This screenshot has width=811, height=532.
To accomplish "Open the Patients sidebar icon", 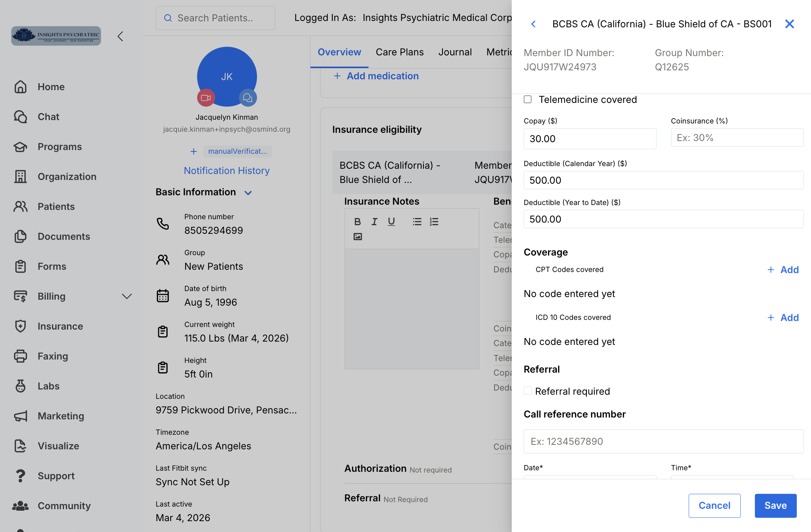I will point(21,207).
